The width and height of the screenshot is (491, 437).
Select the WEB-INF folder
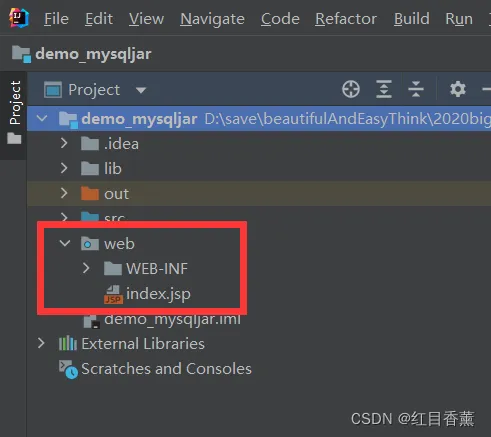point(157,269)
